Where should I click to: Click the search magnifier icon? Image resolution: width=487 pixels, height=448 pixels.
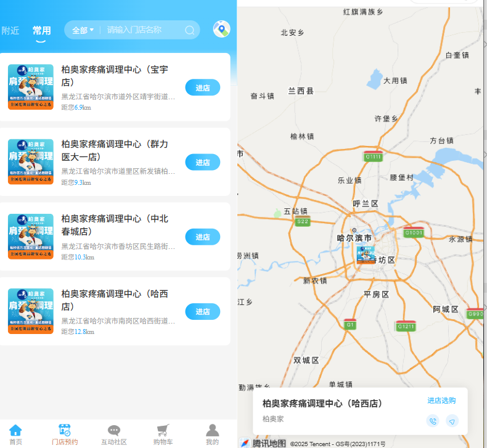(x=190, y=30)
